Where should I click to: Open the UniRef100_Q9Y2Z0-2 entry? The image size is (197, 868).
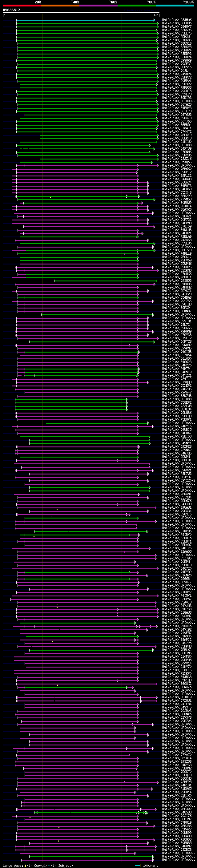pyautogui.click(x=179, y=481)
